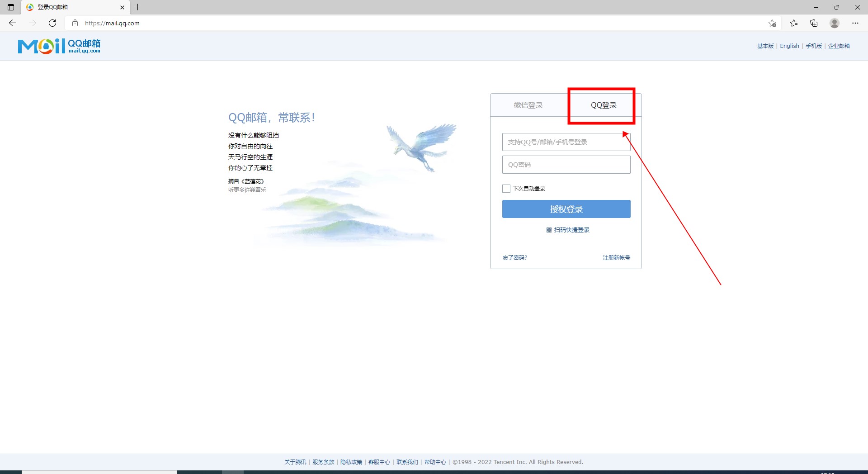Viewport: 868px width, 474px height.
Task: Click the QQ Mail logo
Action: pos(59,46)
